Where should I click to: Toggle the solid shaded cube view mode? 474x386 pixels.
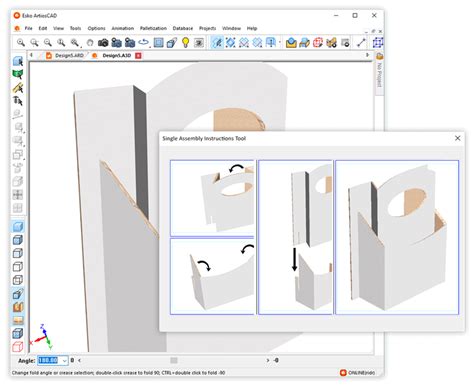18,227
